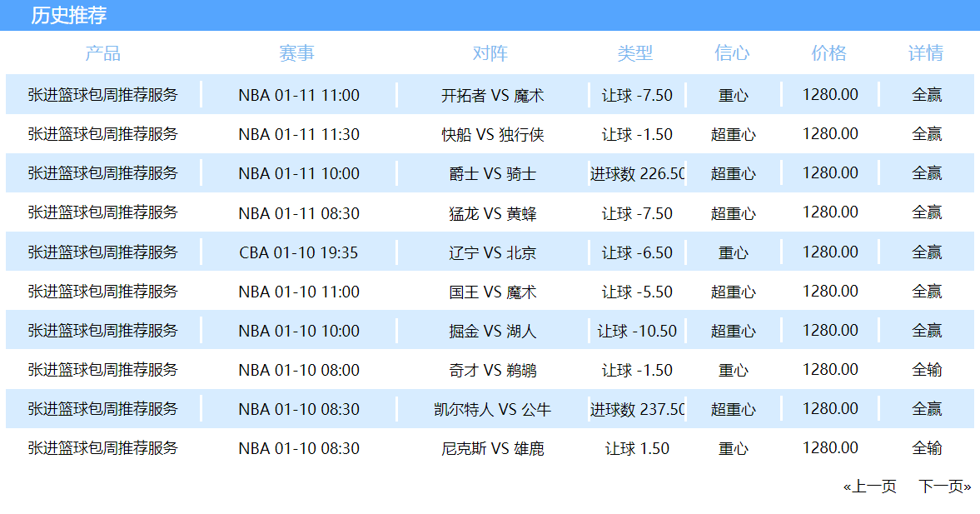View 全输 result for 奇才 VS 鹈鹕
The width and height of the screenshot is (980, 514).
926,370
